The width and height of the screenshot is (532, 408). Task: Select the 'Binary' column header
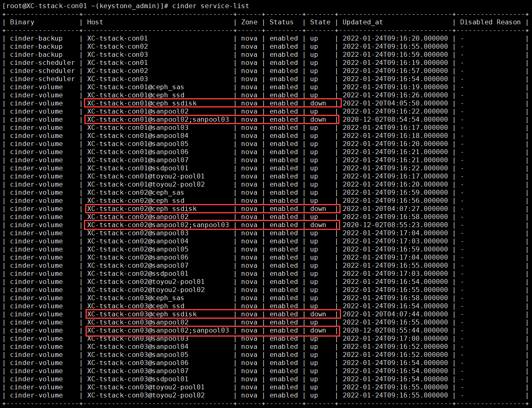click(22, 22)
